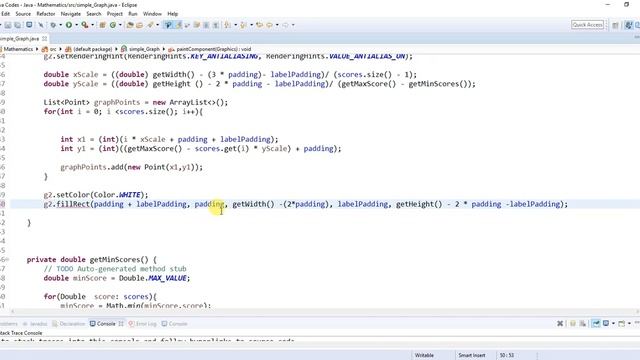Open the Debug button dropdown arrow
This screenshot has height=360, width=640.
click(60, 25)
